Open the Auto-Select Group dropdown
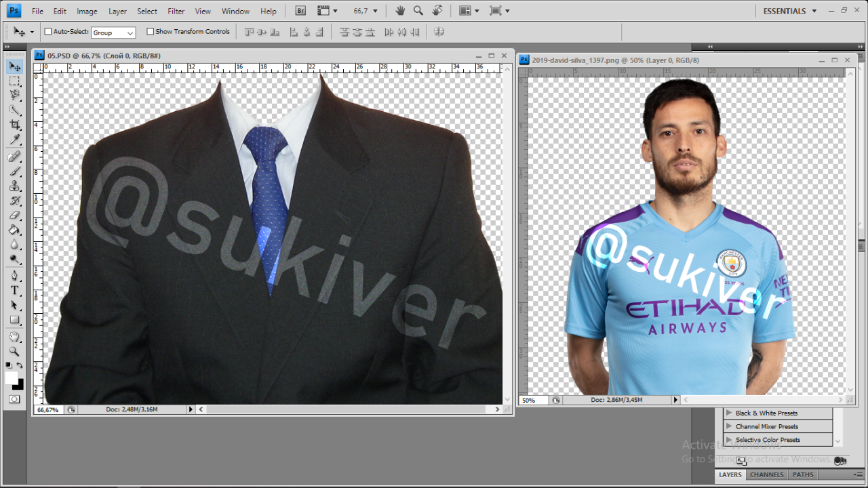 (113, 33)
